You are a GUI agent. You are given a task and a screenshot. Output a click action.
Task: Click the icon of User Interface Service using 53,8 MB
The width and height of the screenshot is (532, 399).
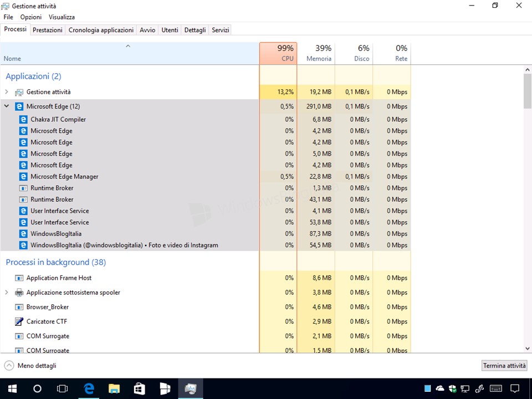(x=23, y=223)
